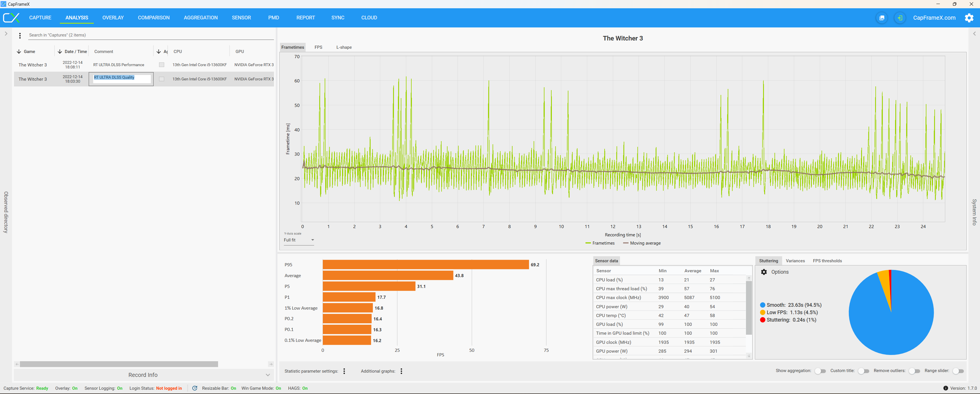Click the screenshot icon near CapFrameX.com

pos(881,18)
